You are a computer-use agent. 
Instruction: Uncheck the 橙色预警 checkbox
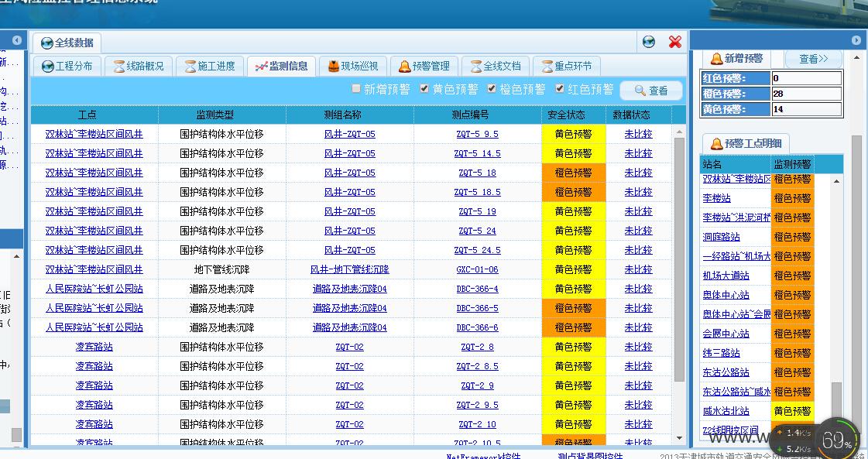coord(492,88)
